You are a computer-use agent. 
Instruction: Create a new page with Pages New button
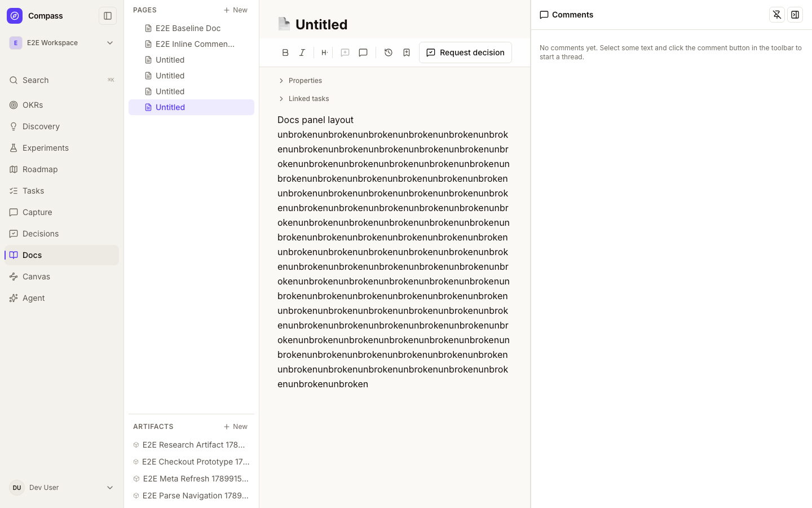click(236, 10)
